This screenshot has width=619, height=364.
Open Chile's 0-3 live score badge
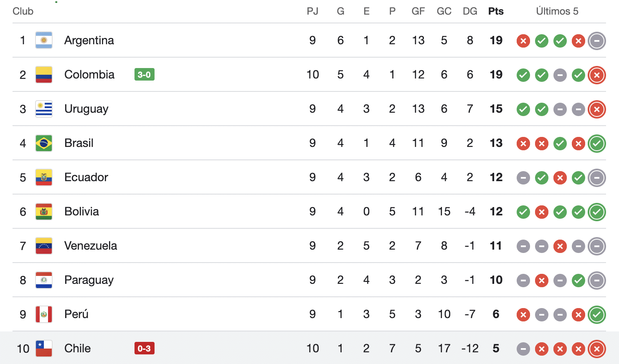[144, 349]
